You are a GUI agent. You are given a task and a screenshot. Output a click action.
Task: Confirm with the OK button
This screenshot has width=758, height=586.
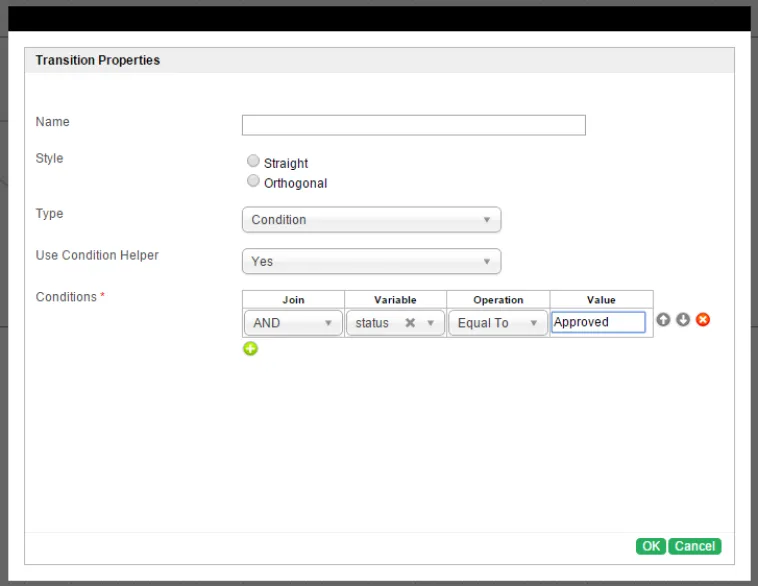[651, 546]
